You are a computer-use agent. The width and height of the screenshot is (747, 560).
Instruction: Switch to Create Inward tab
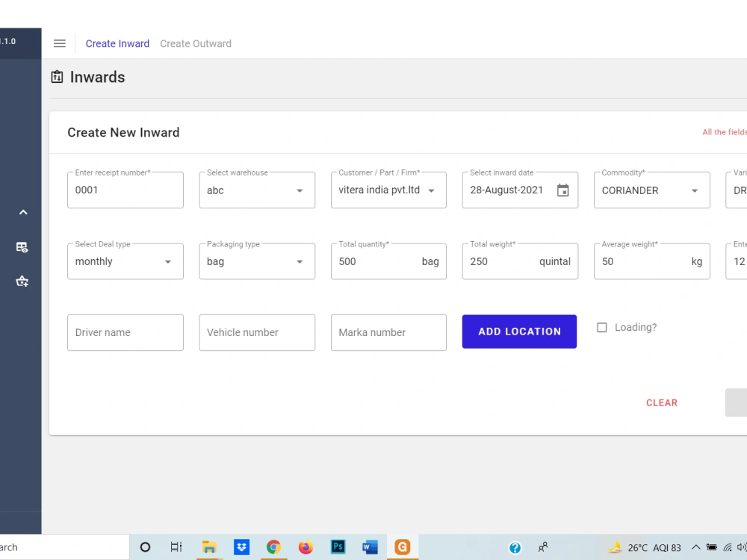coord(117,43)
